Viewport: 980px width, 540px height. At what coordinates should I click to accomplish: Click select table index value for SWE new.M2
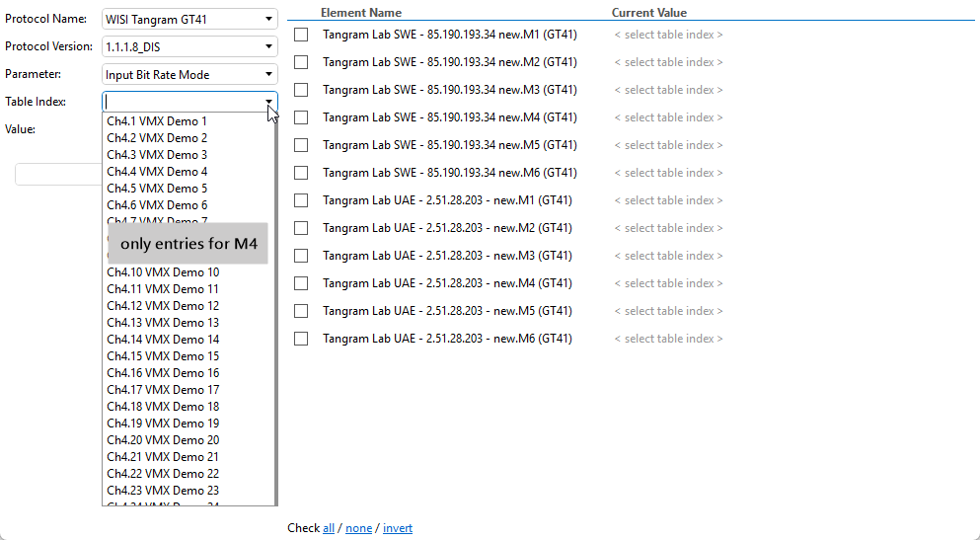(669, 62)
